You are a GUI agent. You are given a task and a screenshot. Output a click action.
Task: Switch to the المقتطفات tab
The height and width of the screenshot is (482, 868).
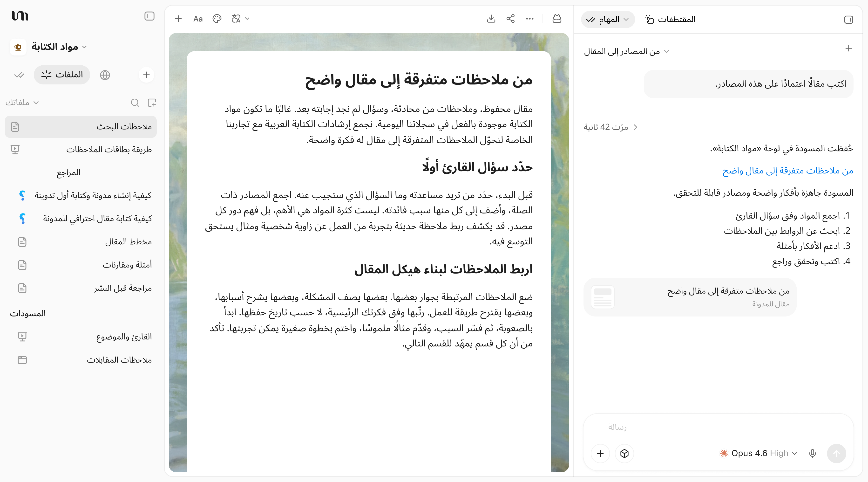670,20
